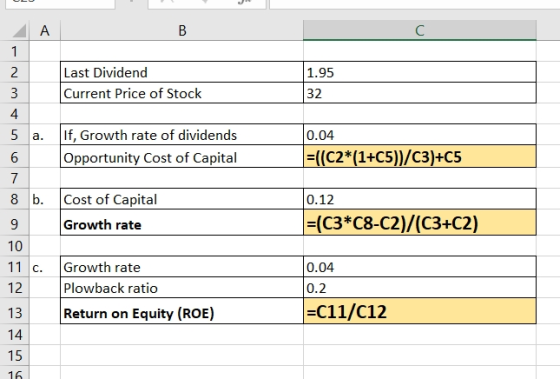
Task: Click the 'Plowback ratio' cell
Action: tap(182, 288)
